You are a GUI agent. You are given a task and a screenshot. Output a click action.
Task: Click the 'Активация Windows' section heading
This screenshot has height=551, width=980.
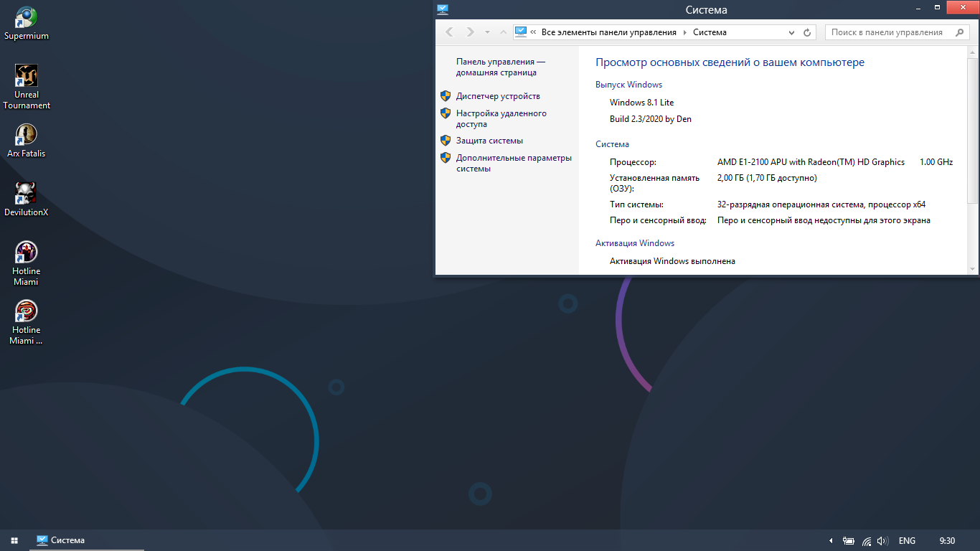point(635,243)
